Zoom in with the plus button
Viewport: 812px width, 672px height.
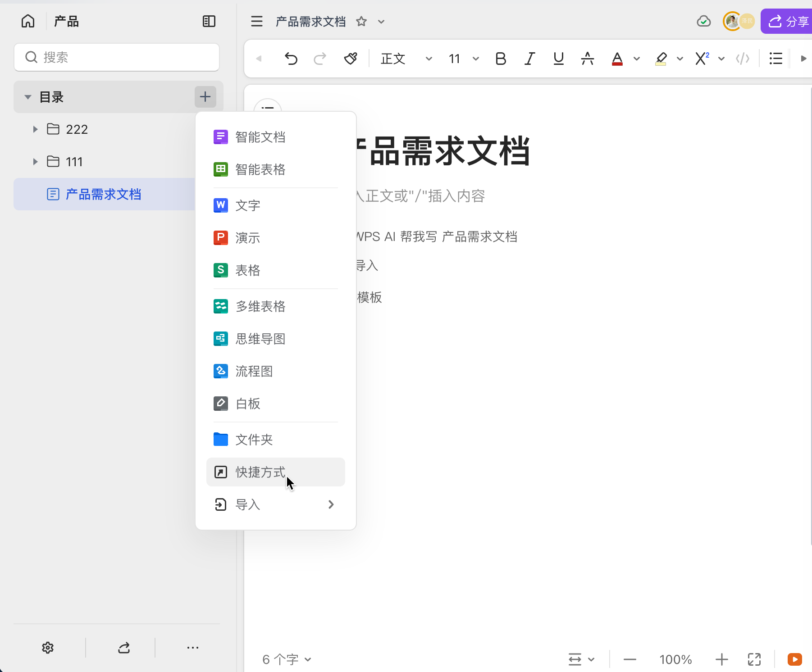coord(722,659)
